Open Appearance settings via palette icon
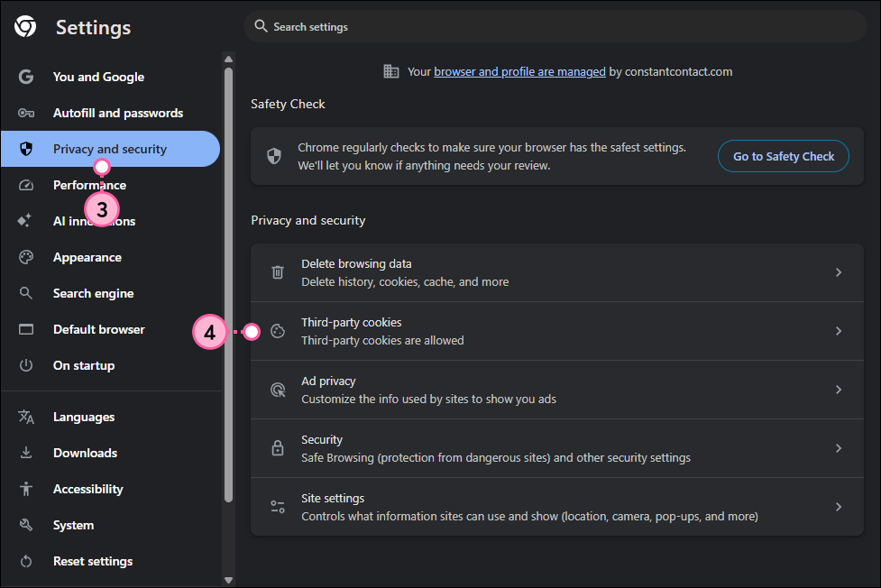Image resolution: width=881 pixels, height=588 pixels. (x=26, y=257)
